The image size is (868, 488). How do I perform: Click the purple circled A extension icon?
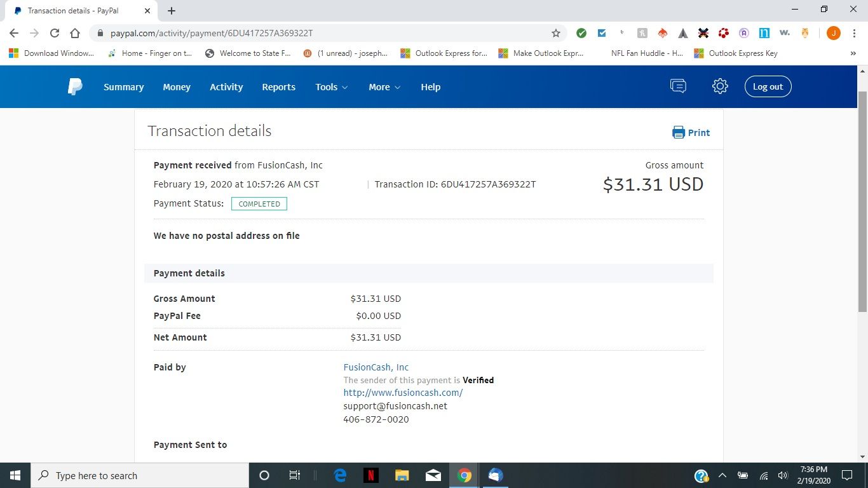pyautogui.click(x=744, y=33)
